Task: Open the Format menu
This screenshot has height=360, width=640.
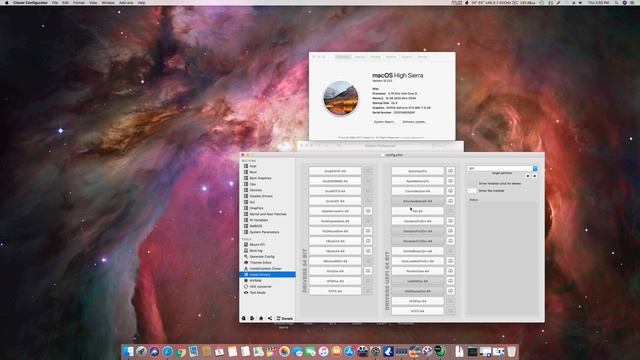Action: pos(79,2)
